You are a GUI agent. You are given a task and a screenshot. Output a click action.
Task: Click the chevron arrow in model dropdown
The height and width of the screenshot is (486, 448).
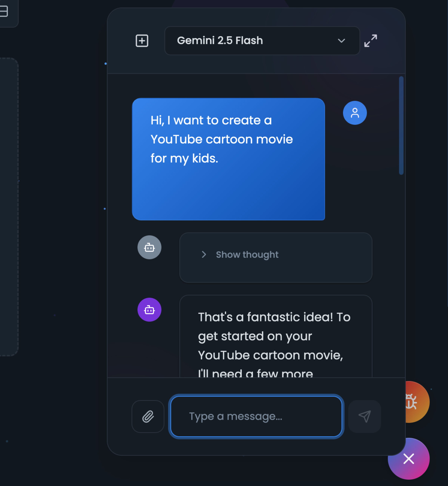tap(341, 41)
